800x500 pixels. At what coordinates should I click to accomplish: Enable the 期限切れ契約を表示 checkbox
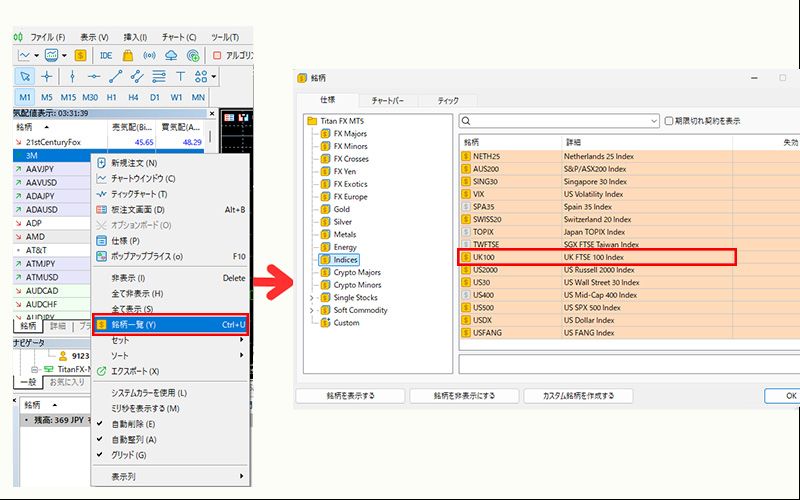[x=669, y=121]
